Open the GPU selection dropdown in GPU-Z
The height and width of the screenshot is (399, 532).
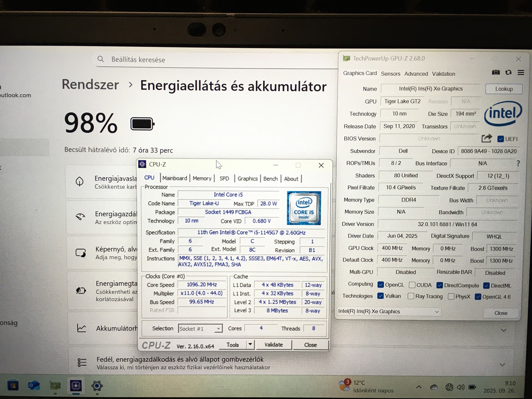389,311
